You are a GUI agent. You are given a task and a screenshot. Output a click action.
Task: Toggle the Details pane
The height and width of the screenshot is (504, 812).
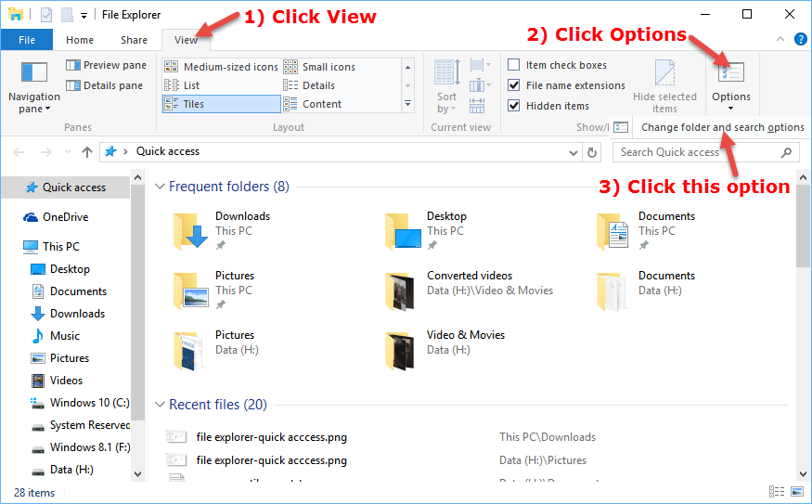[x=104, y=85]
